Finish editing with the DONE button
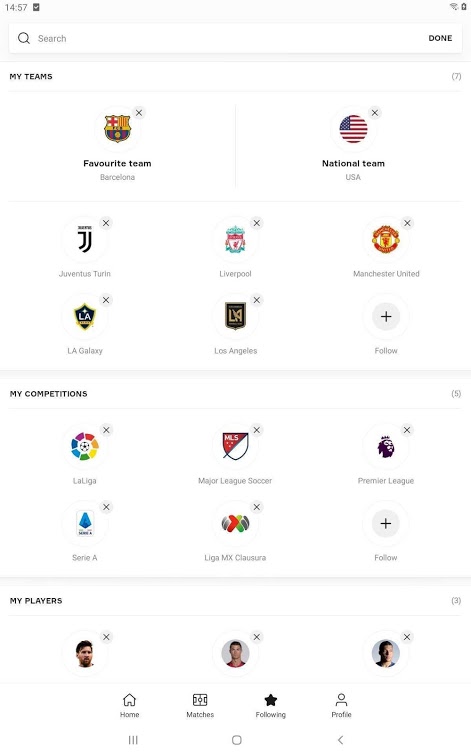This screenshot has height=754, width=471. pos(440,38)
